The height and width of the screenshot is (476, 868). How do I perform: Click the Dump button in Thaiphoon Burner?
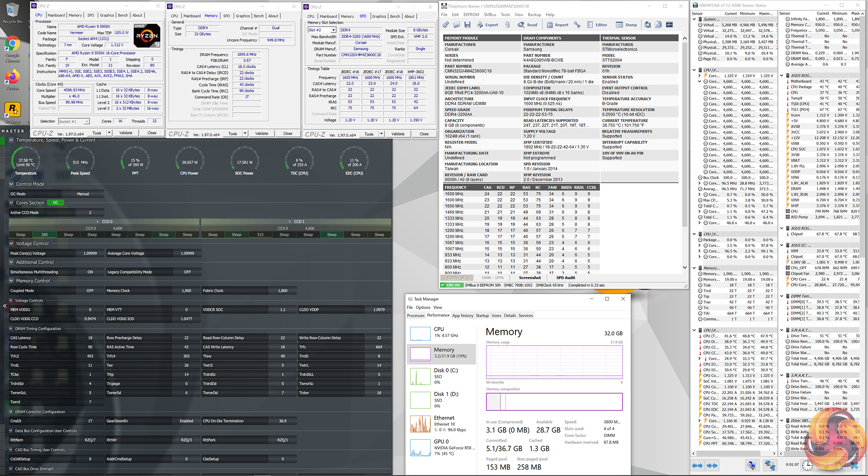627,25
